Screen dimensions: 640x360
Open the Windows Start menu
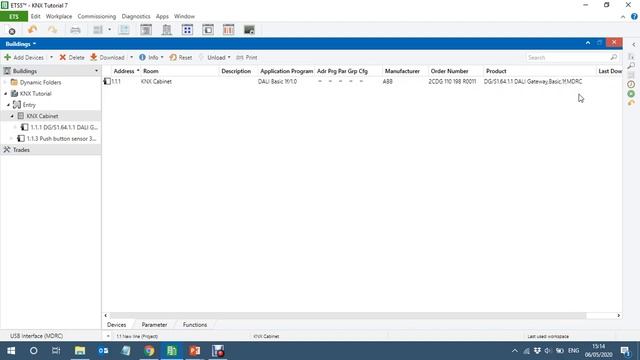[x=11, y=351]
